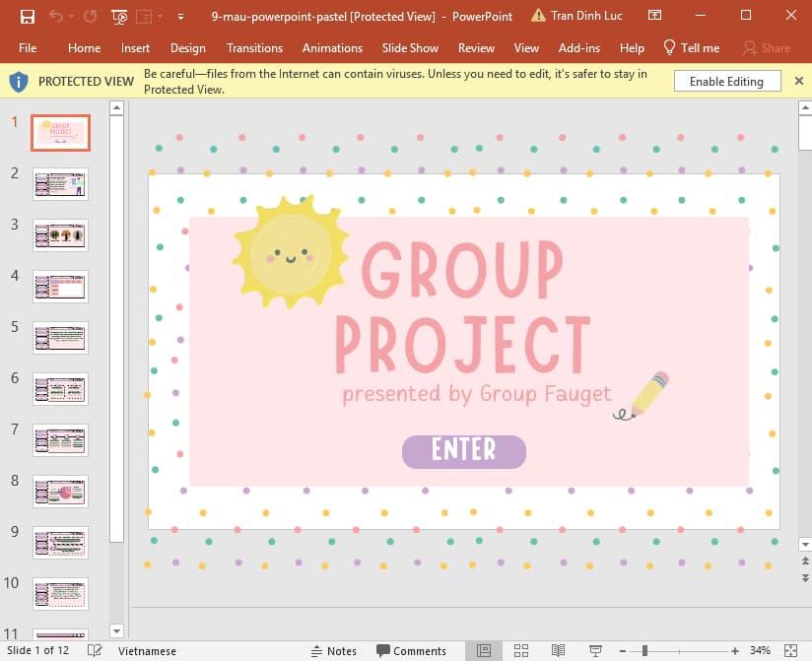Open Ribbon Display Options
This screenshot has width=812, height=661.
[655, 16]
